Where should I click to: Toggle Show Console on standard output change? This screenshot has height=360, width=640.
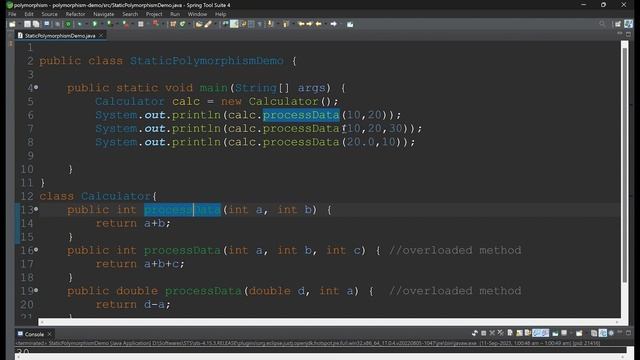(x=536, y=333)
